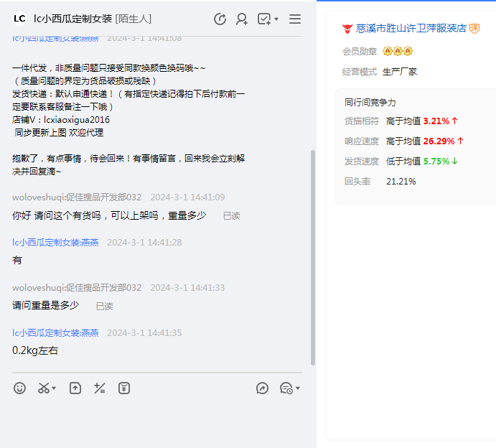Open dropdown arrow beside checkmark task icon
Viewport: 496px width, 448px height.
coord(276,19)
